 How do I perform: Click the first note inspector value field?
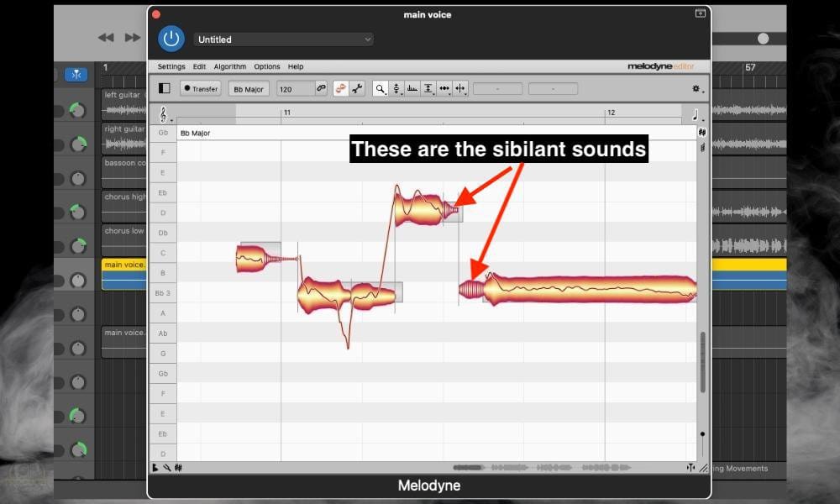[x=497, y=89]
